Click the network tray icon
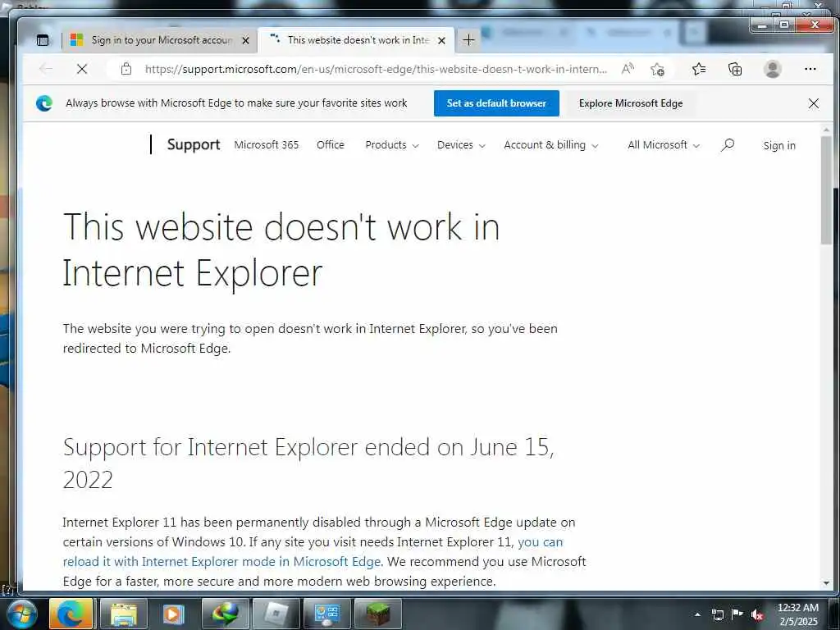Screen dimensions: 840x630 (717, 614)
